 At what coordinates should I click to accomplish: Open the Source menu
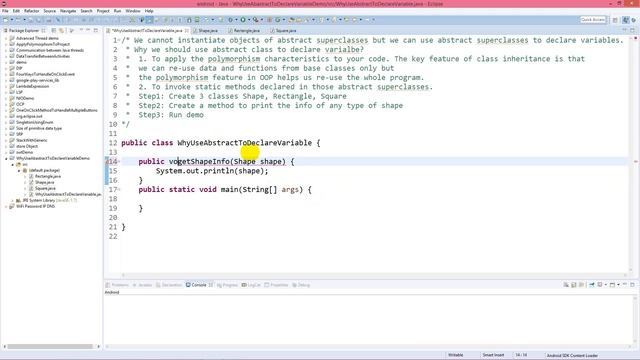pyautogui.click(x=49, y=11)
